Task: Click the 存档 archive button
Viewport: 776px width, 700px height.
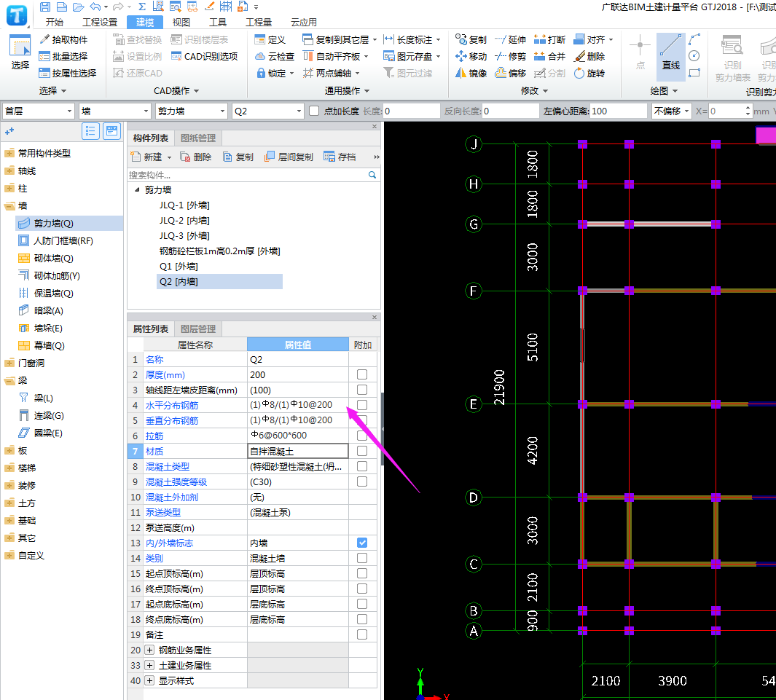Action: click(340, 157)
